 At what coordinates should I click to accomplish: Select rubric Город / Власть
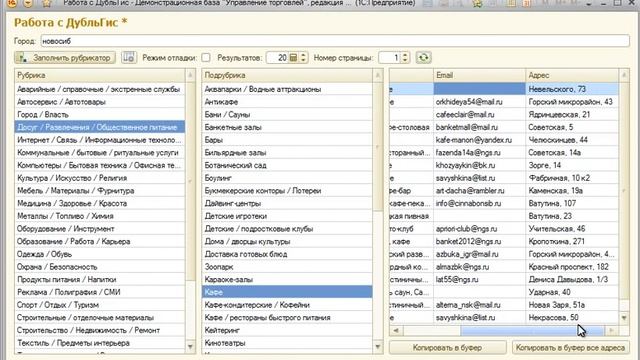(x=100, y=114)
